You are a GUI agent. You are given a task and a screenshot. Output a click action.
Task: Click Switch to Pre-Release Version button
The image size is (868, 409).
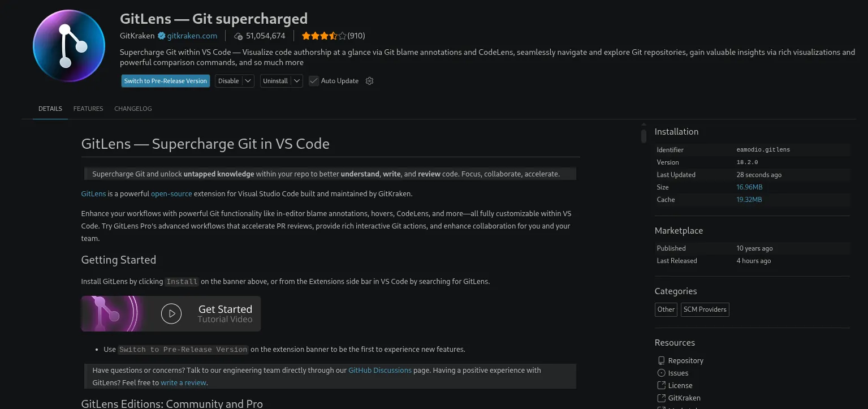tap(166, 81)
